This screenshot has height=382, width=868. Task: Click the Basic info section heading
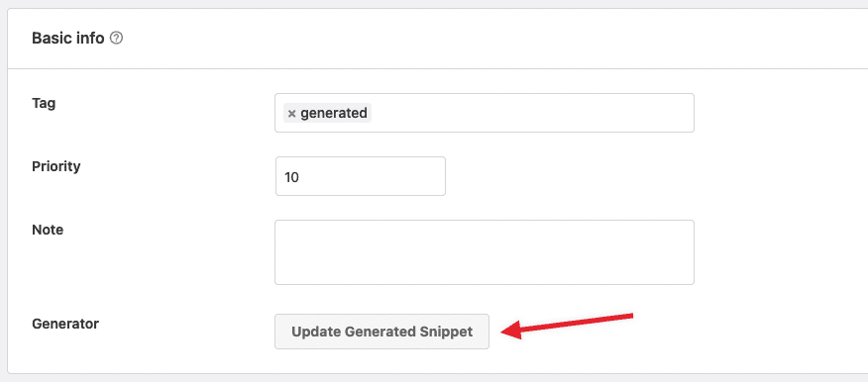[x=68, y=39]
